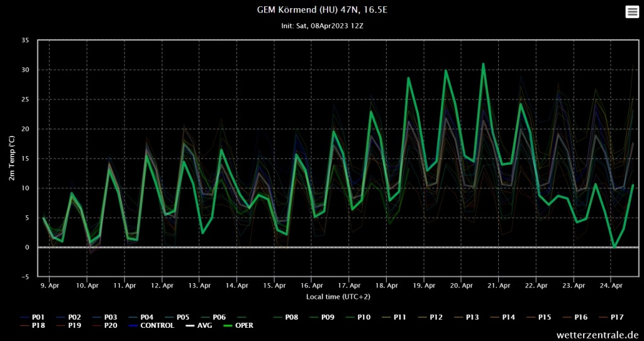644x341 pixels.
Task: Open the chart hamburger menu icon
Action: (631, 12)
